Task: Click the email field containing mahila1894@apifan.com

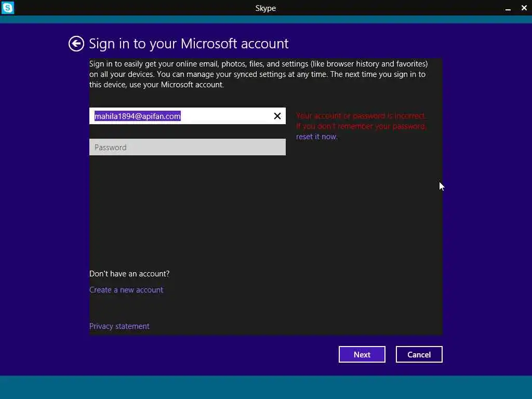Action: [x=187, y=116]
